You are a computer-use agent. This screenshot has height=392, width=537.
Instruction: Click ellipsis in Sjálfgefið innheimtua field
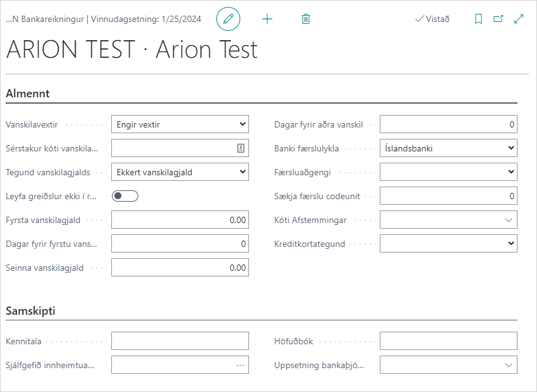pyautogui.click(x=240, y=365)
